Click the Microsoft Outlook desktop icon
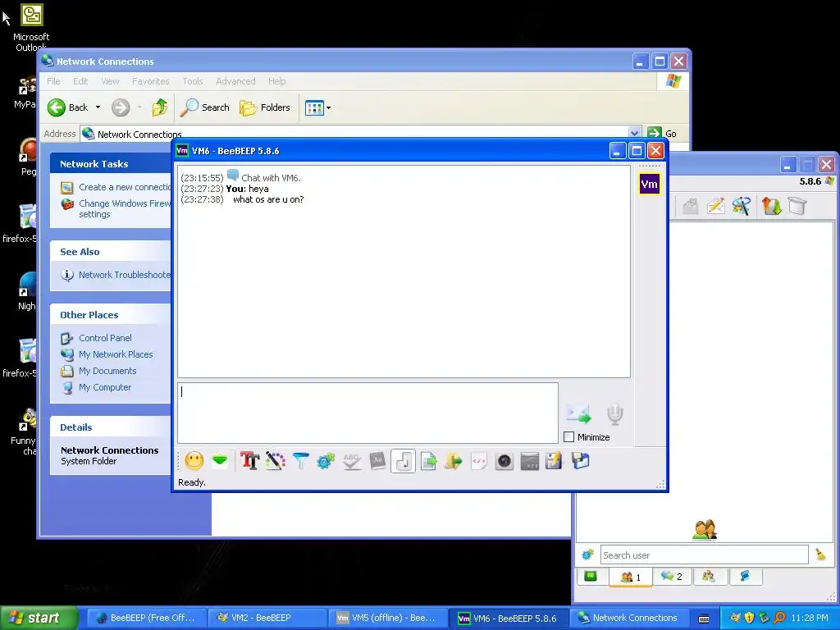840x630 pixels. click(x=31, y=27)
